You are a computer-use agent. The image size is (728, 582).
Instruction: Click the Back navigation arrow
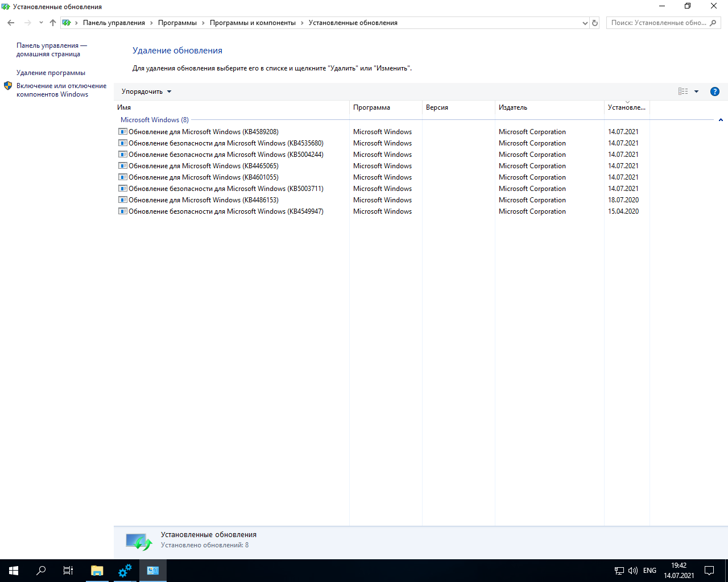[x=11, y=23]
